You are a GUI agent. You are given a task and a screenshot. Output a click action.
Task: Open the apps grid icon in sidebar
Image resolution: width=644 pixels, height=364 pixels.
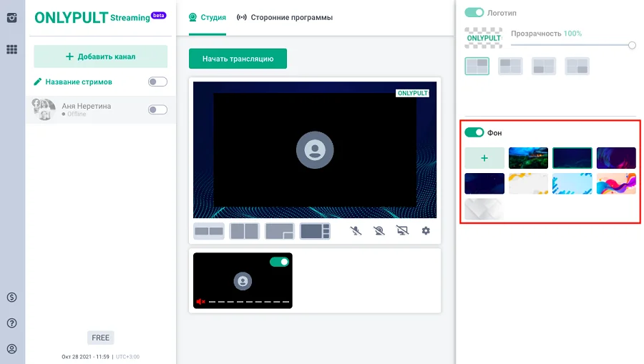pyautogui.click(x=11, y=50)
